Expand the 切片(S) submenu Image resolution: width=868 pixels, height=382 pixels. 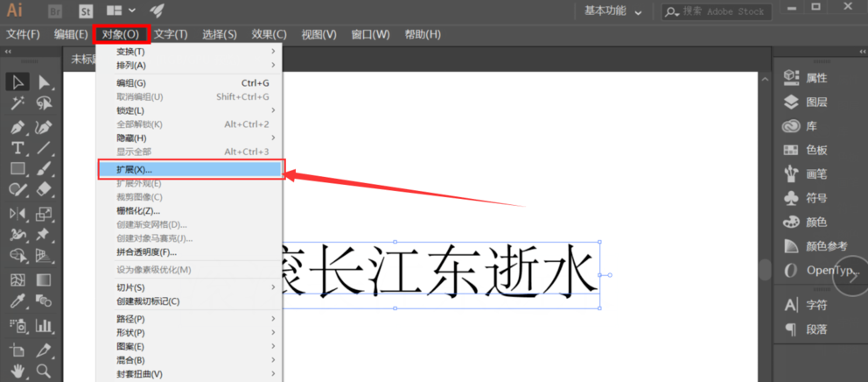(190, 287)
